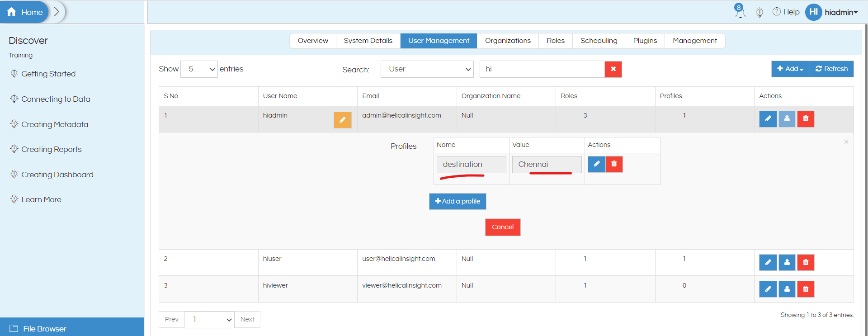Open the Search type dropdown showing User
The image size is (868, 336).
pos(427,69)
